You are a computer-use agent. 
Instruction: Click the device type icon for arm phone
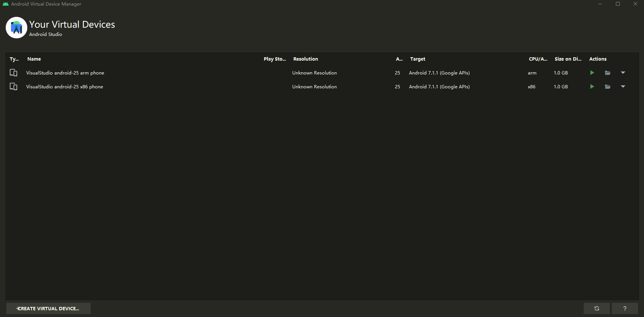click(x=13, y=73)
